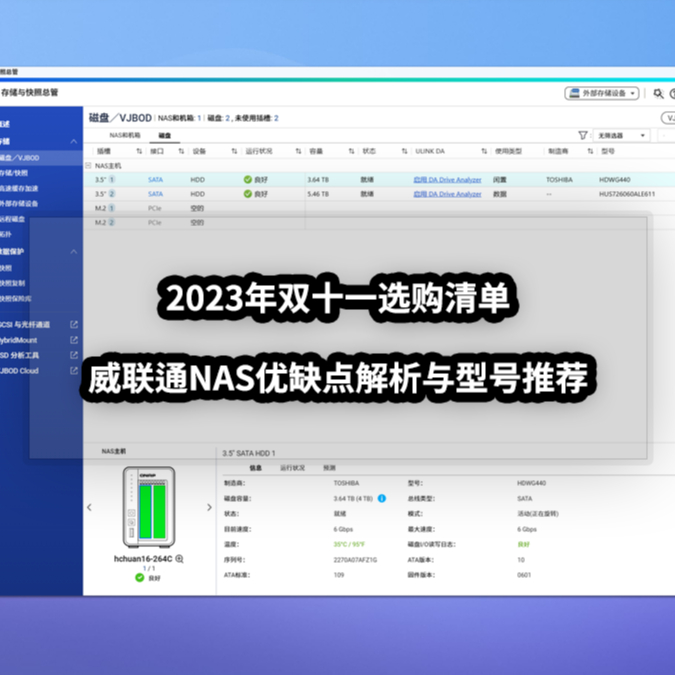Sort by 容量 column sort arrows
This screenshot has width=675, height=675.
[x=351, y=151]
